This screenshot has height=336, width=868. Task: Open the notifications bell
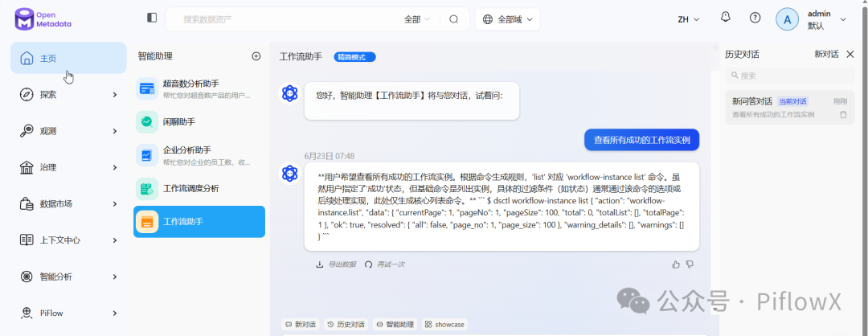[x=726, y=17]
